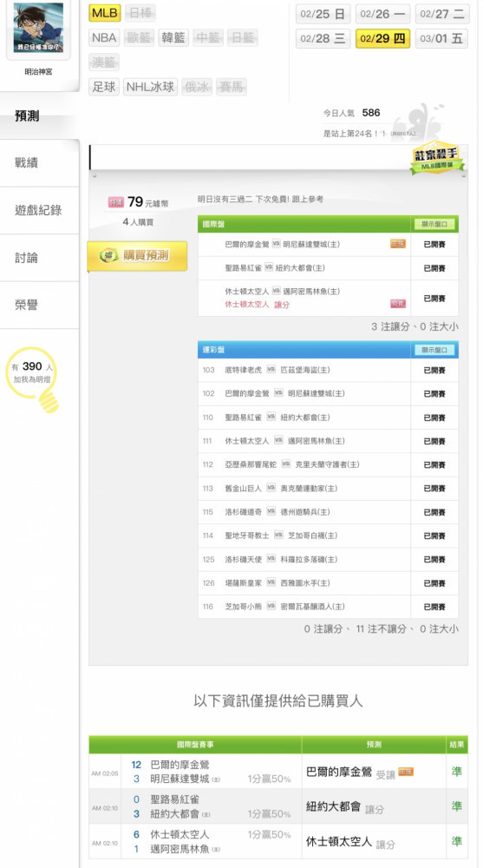
Task: Select the 03/01 五 date
Action: (x=441, y=39)
